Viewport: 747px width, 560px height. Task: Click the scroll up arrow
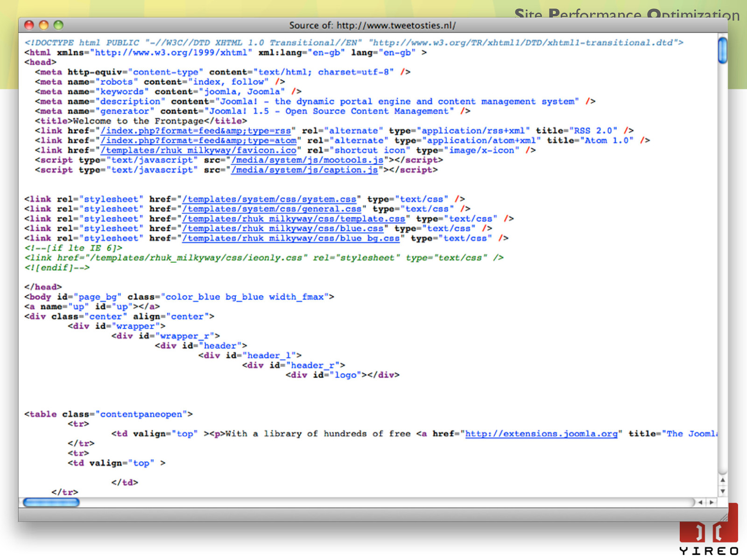pos(723,480)
